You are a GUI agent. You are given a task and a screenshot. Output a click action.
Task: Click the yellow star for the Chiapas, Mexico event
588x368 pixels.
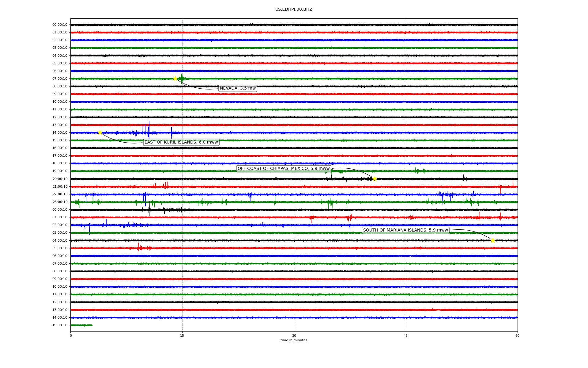pos(375,179)
